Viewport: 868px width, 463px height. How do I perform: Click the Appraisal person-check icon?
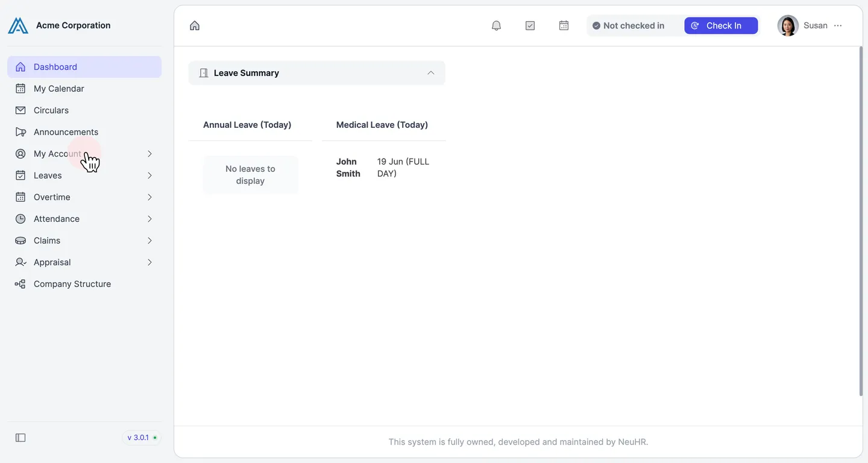click(20, 262)
